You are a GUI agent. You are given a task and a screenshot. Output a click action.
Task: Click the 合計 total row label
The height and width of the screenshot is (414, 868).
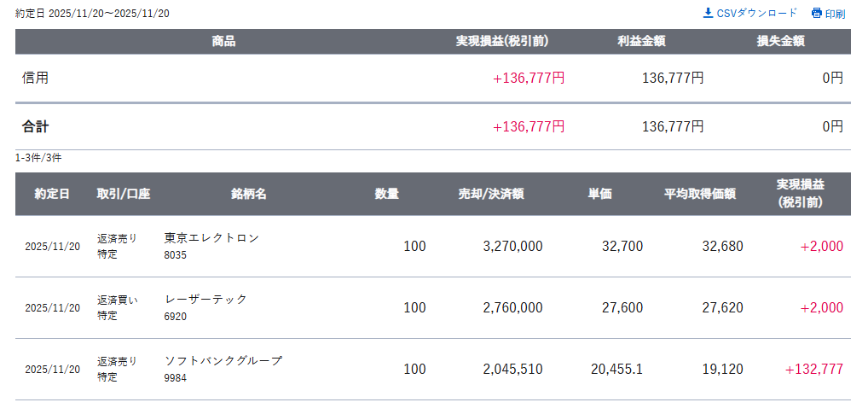(36, 126)
